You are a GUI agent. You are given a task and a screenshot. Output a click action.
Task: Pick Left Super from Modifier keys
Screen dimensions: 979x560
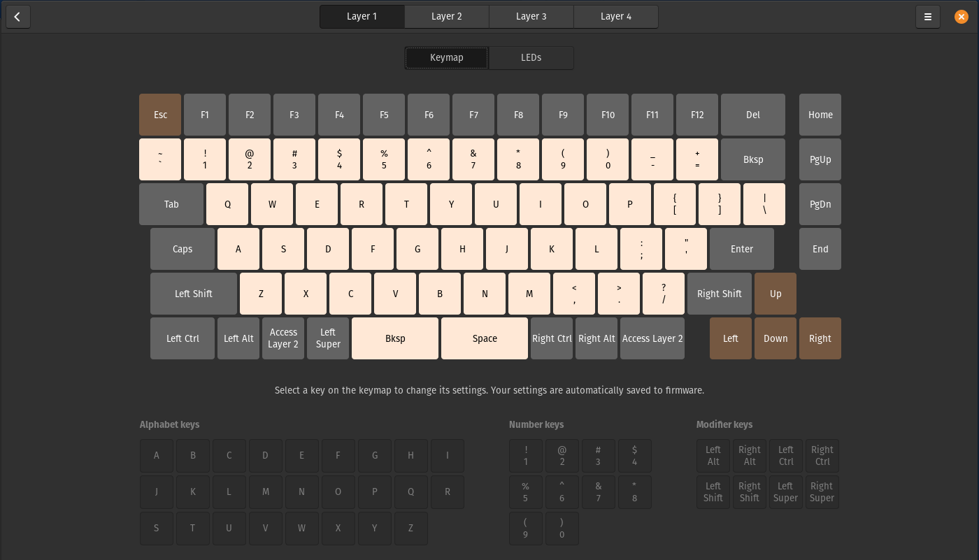(785, 491)
